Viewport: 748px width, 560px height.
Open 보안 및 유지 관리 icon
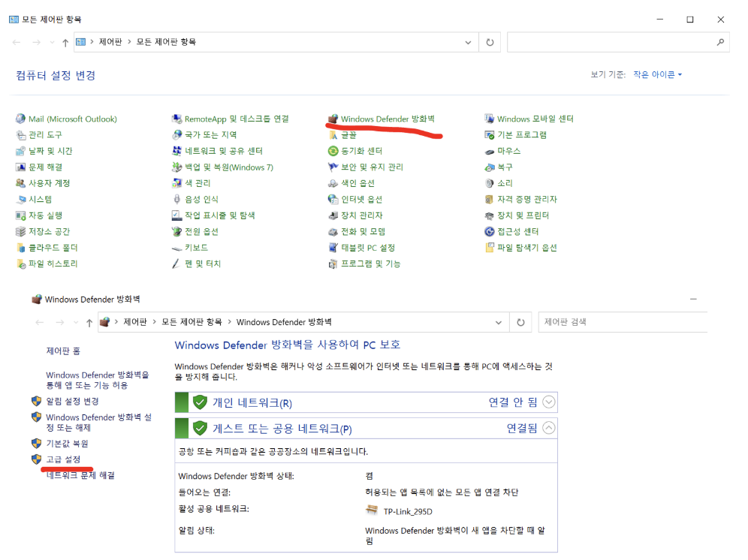[x=366, y=167]
